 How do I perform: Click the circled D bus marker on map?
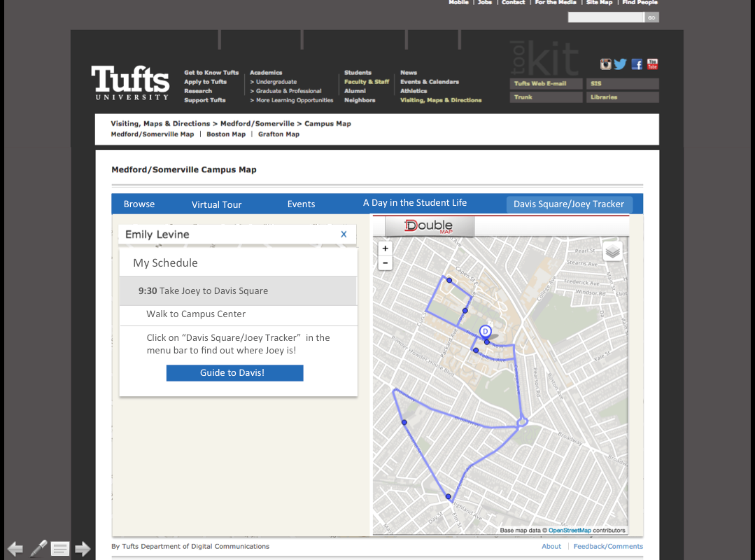486,331
